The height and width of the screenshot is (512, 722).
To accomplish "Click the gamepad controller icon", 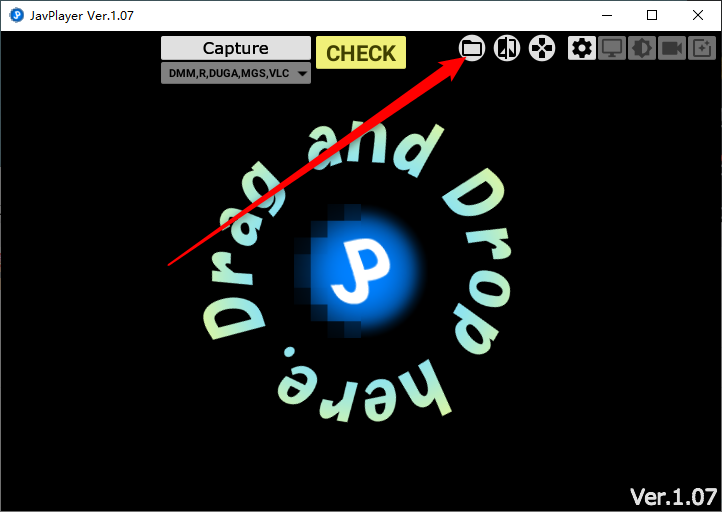I will point(542,48).
